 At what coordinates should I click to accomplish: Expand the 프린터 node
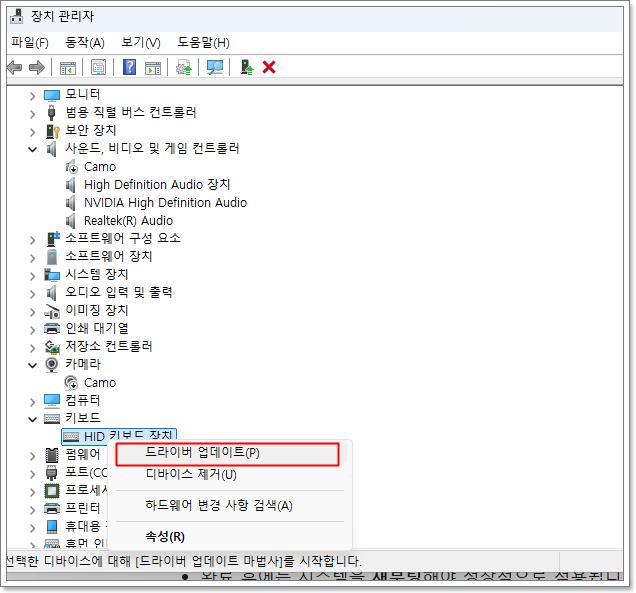pos(32,510)
